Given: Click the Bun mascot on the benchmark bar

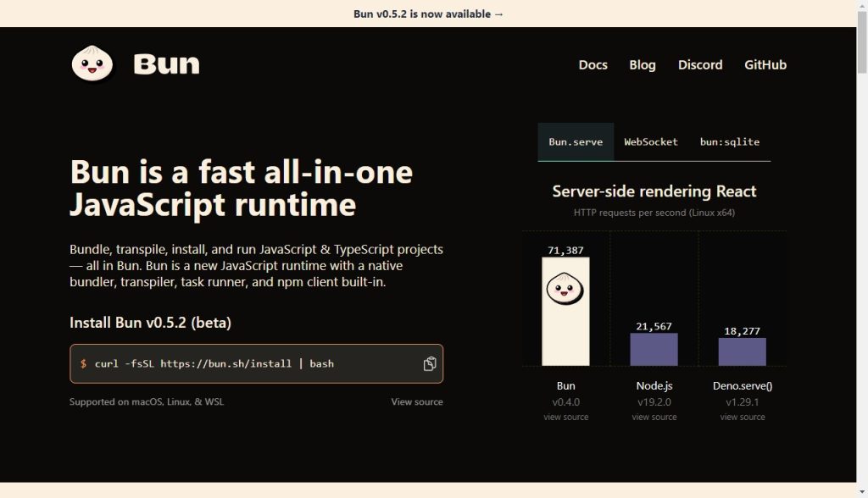Looking at the screenshot, I should click(x=565, y=289).
